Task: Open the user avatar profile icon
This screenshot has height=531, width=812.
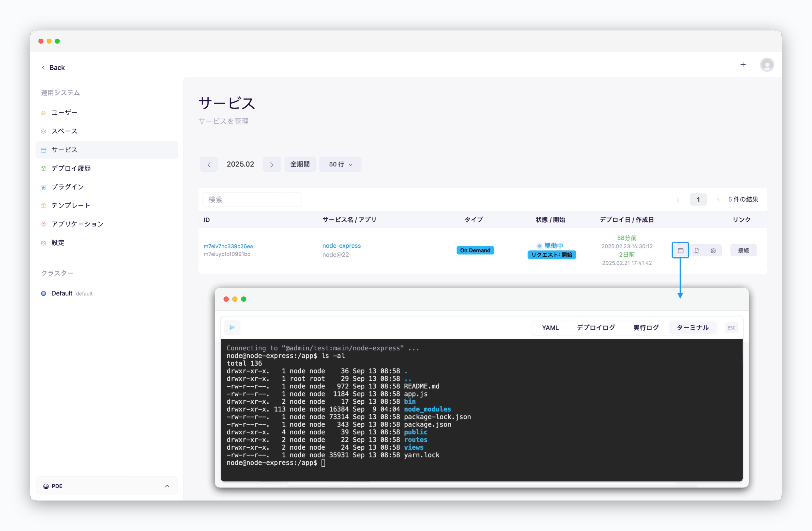Action: point(767,65)
